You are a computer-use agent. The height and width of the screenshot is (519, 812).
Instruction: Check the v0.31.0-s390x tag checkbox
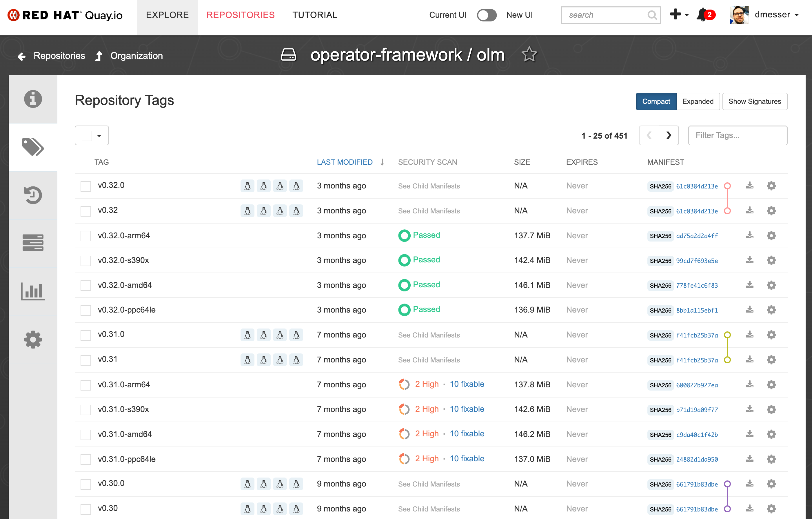86,410
